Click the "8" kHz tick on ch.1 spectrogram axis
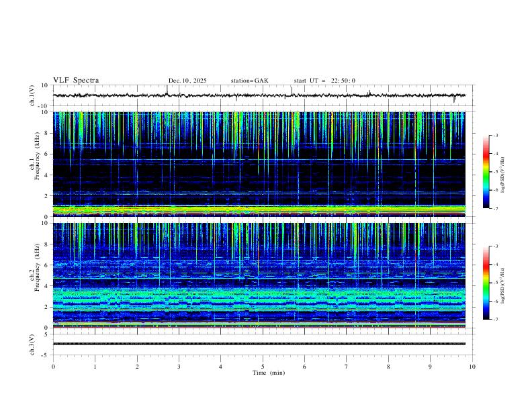 click(x=47, y=133)
